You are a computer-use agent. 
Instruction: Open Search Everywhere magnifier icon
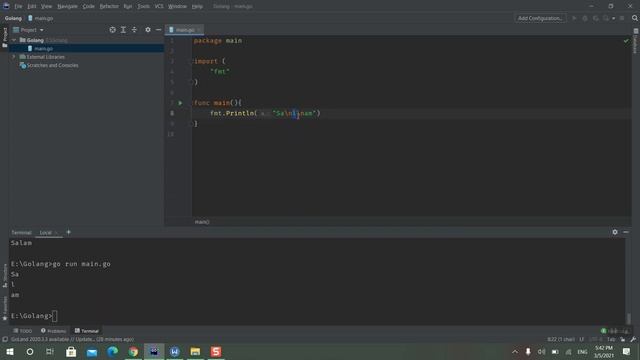point(635,18)
